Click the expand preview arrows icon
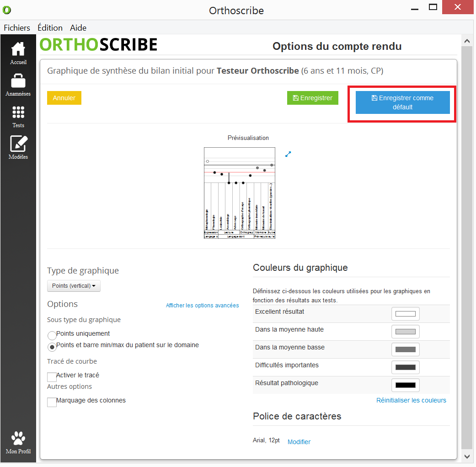This screenshot has height=467, width=476. click(x=288, y=155)
